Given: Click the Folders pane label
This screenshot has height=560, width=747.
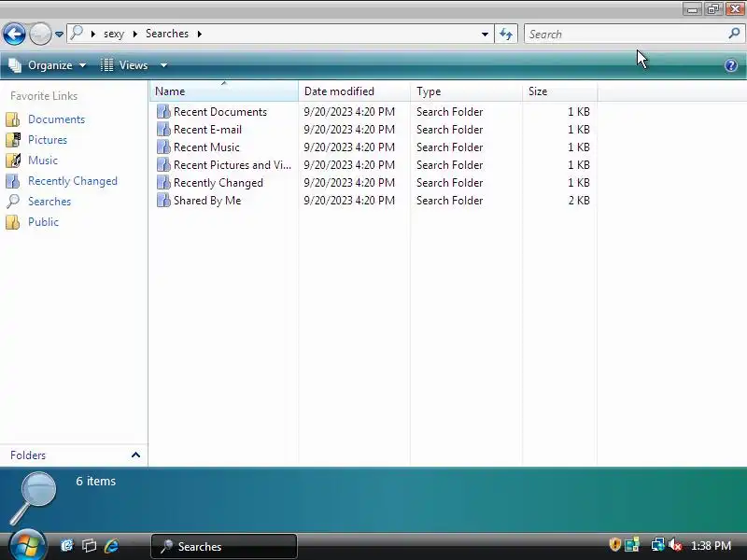Looking at the screenshot, I should pyautogui.click(x=28, y=455).
